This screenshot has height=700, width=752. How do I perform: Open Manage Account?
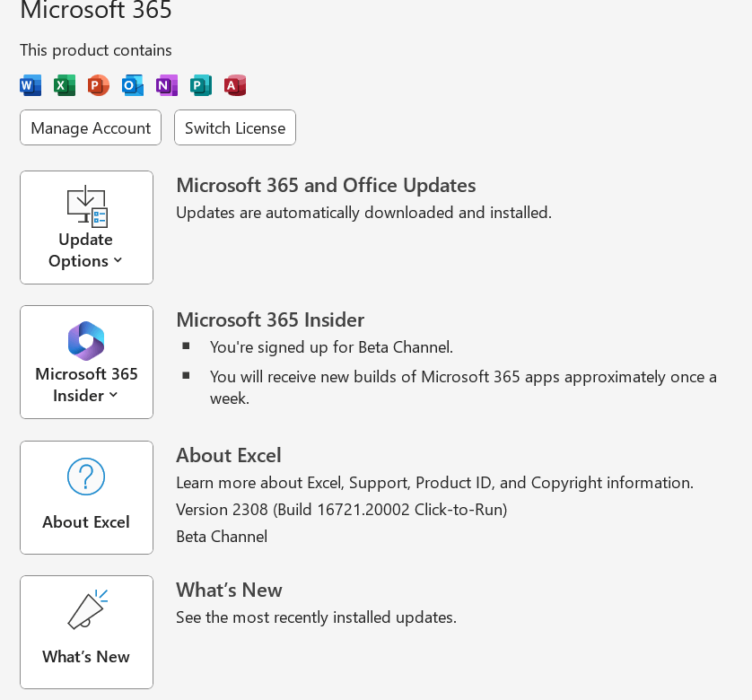[x=91, y=127]
